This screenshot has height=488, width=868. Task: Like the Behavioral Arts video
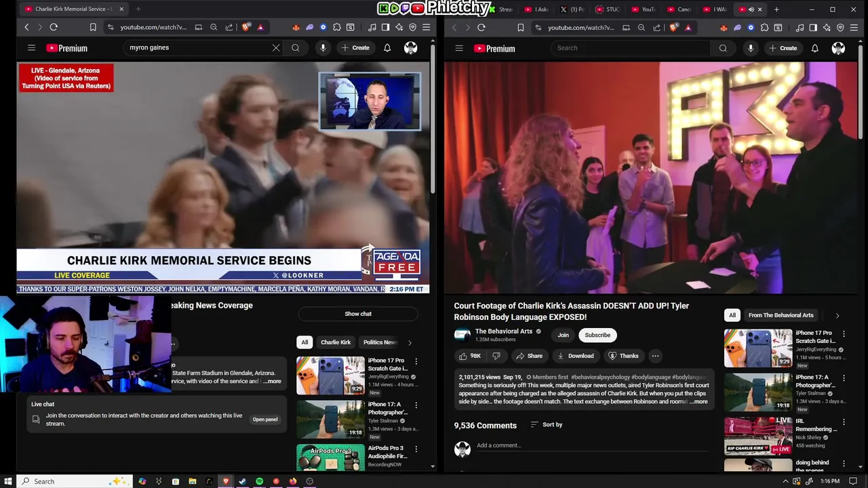(x=469, y=356)
